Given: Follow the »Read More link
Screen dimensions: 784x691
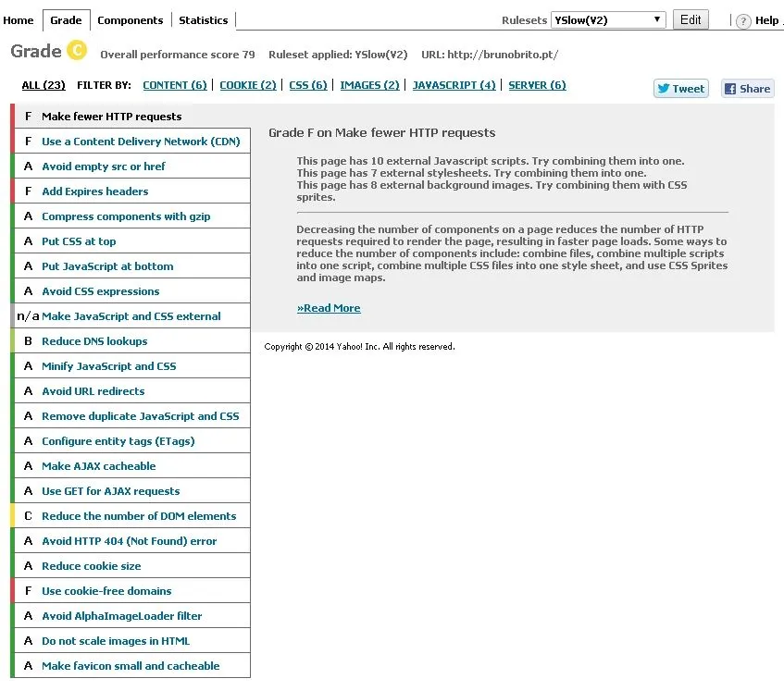Looking at the screenshot, I should (329, 308).
